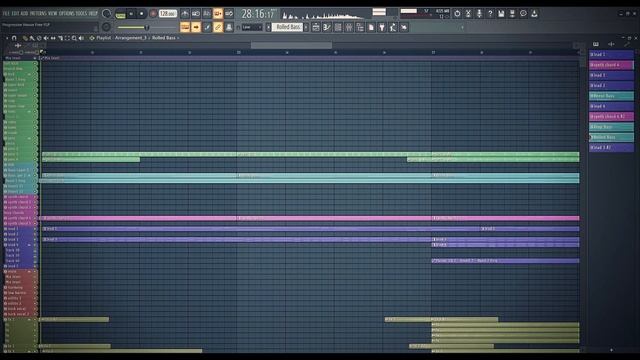
Task: Toggle recording countdown
Action: click(207, 13)
